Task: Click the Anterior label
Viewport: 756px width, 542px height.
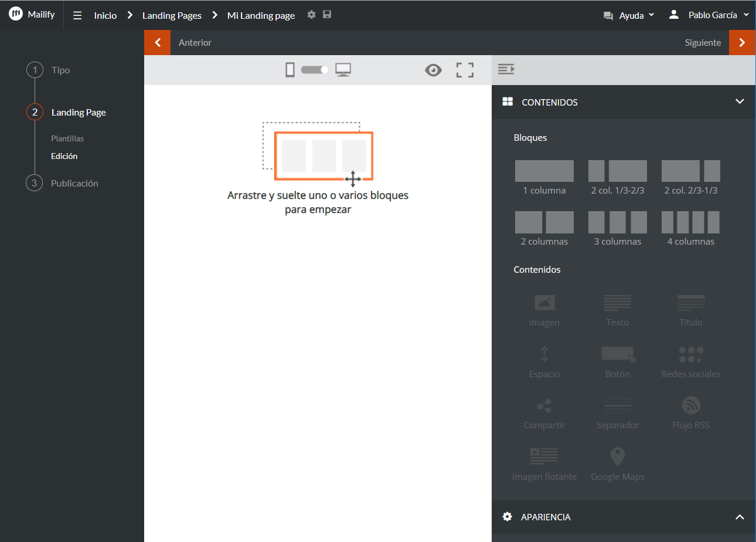Action: tap(195, 43)
